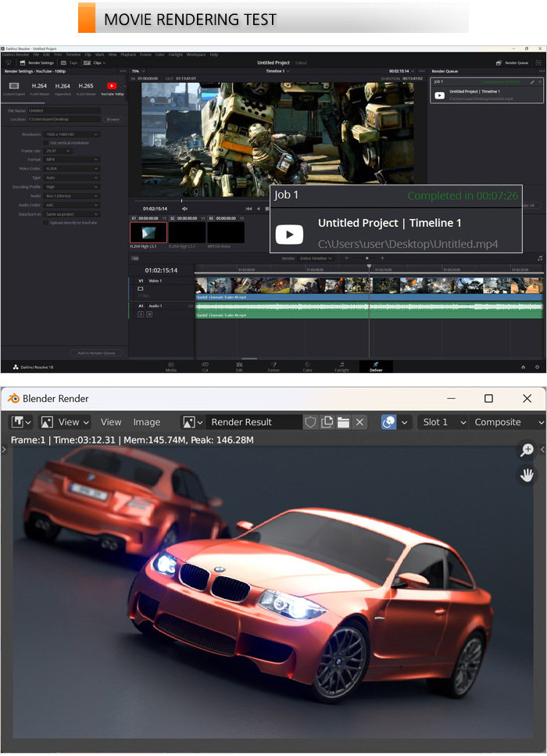
Task: Click Add to Render Queue button
Action: pos(96,353)
